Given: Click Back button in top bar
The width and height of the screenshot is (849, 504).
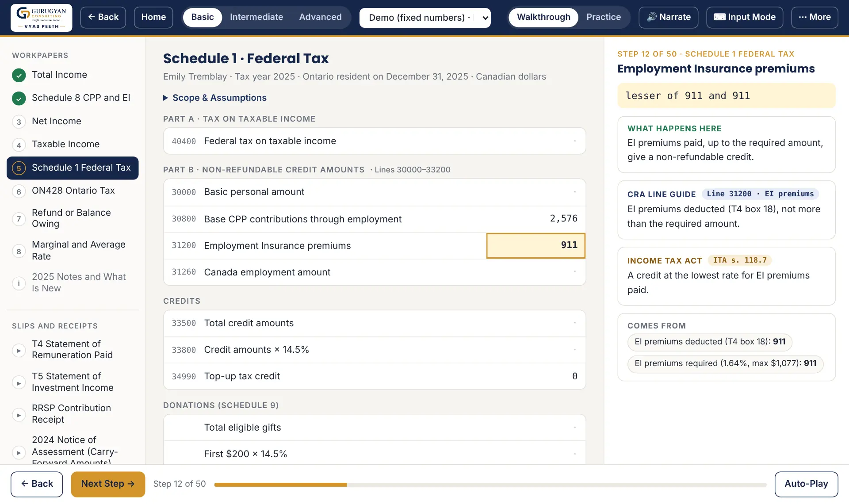Looking at the screenshot, I should tap(103, 17).
